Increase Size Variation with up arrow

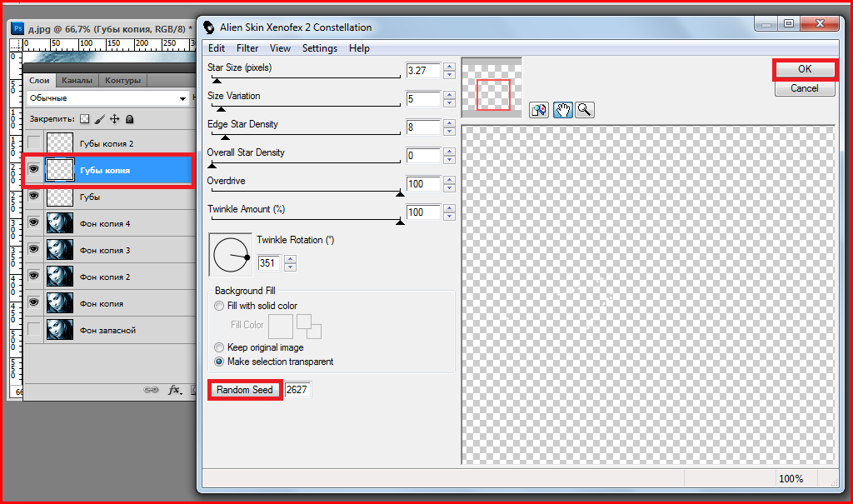(449, 95)
